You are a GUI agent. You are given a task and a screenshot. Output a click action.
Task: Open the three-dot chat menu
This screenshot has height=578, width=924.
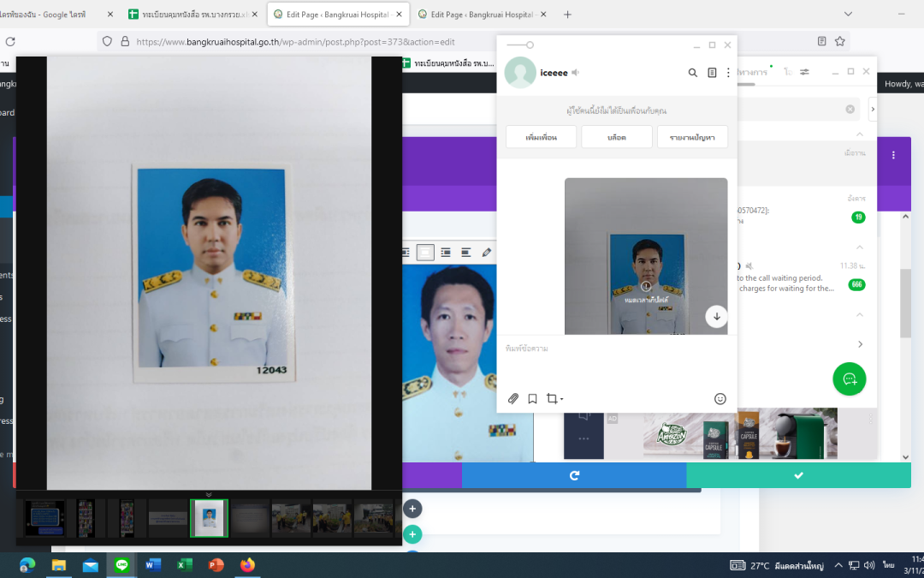click(x=728, y=73)
